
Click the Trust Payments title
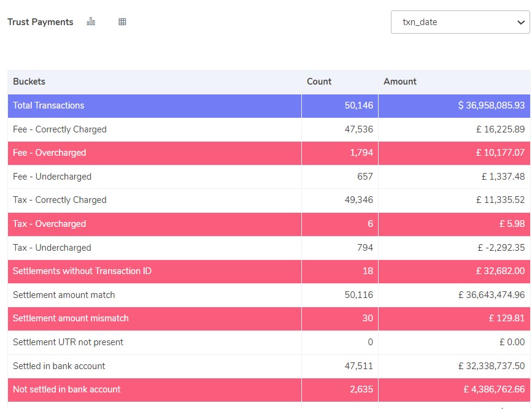(x=40, y=21)
